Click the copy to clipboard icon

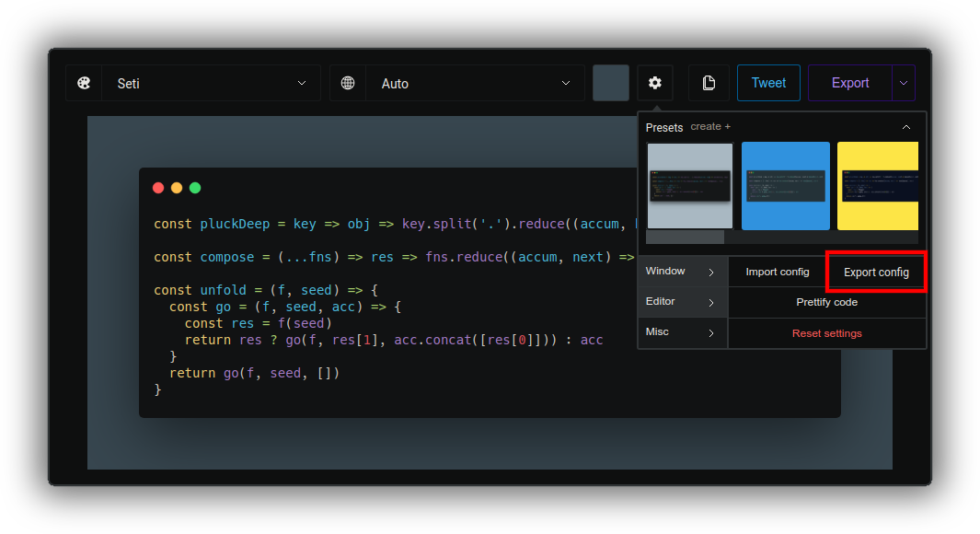pos(709,83)
